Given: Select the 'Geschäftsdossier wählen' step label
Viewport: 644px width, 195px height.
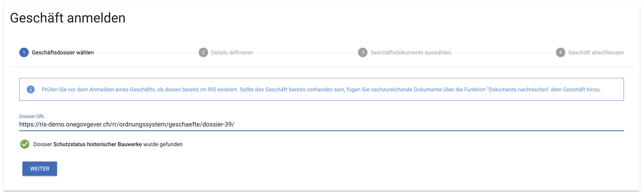Looking at the screenshot, I should (63, 53).
